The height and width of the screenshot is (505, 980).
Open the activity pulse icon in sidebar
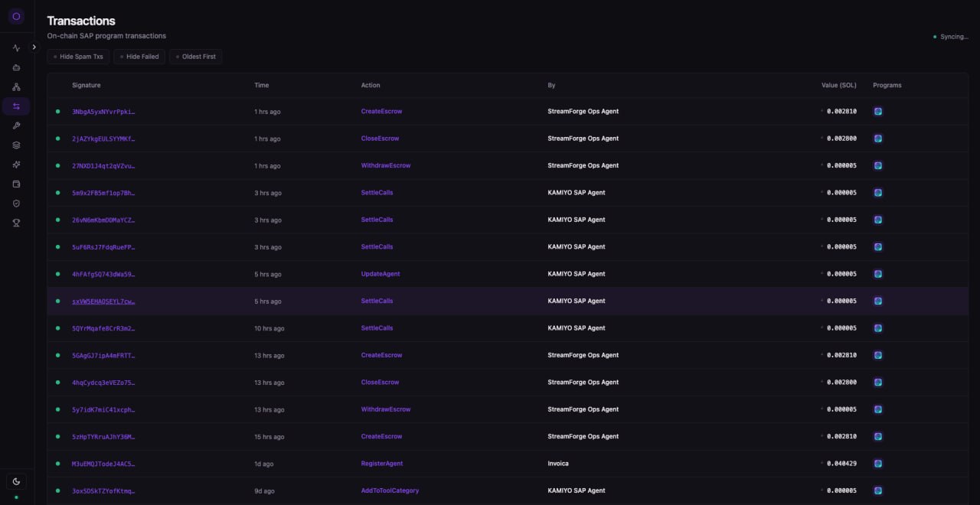click(16, 48)
